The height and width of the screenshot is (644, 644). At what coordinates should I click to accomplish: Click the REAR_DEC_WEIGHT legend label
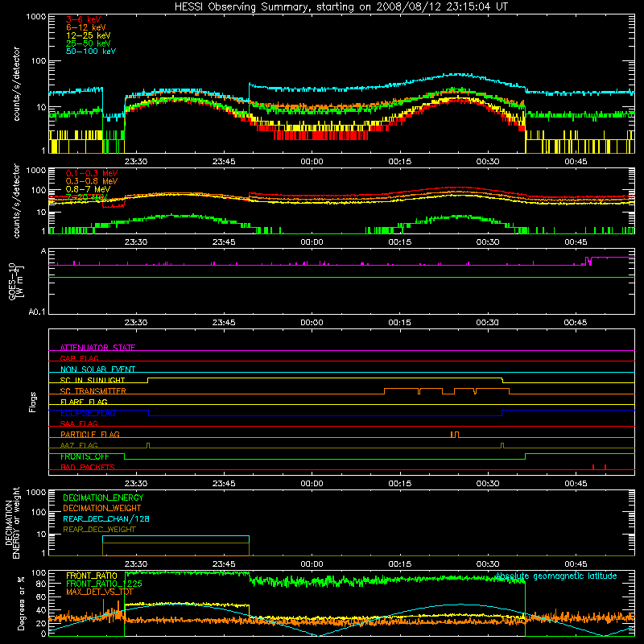point(99,530)
